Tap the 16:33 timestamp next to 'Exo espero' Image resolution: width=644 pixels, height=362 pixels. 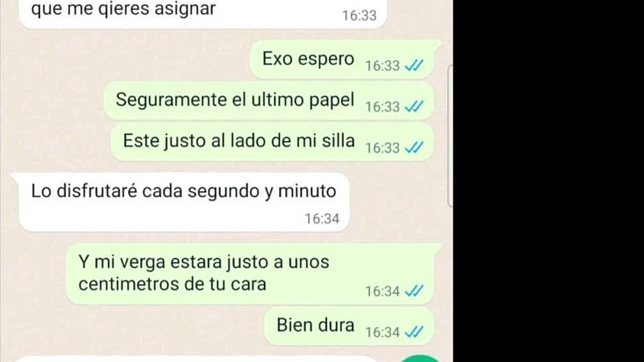tap(382, 66)
